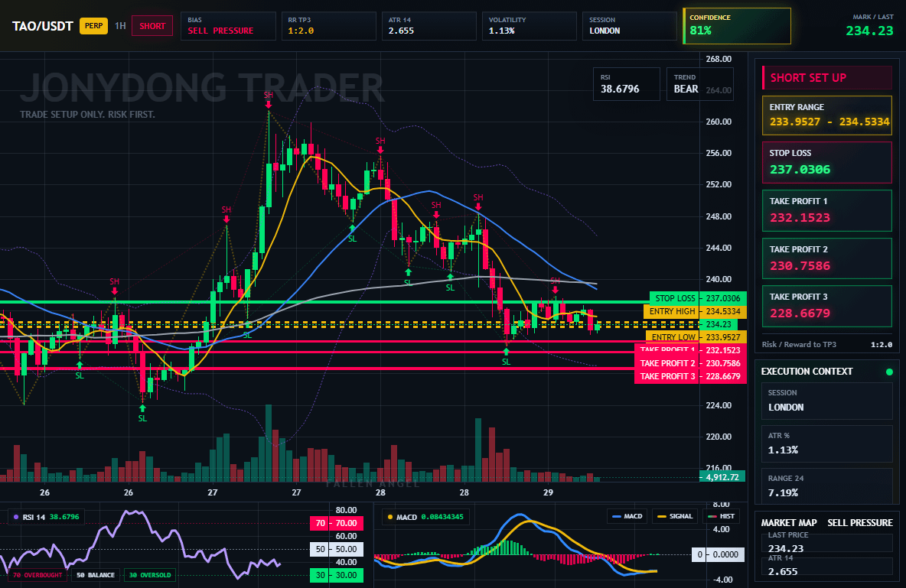Click the RSI 14 indicator label
The image size is (906, 588).
pos(46,517)
